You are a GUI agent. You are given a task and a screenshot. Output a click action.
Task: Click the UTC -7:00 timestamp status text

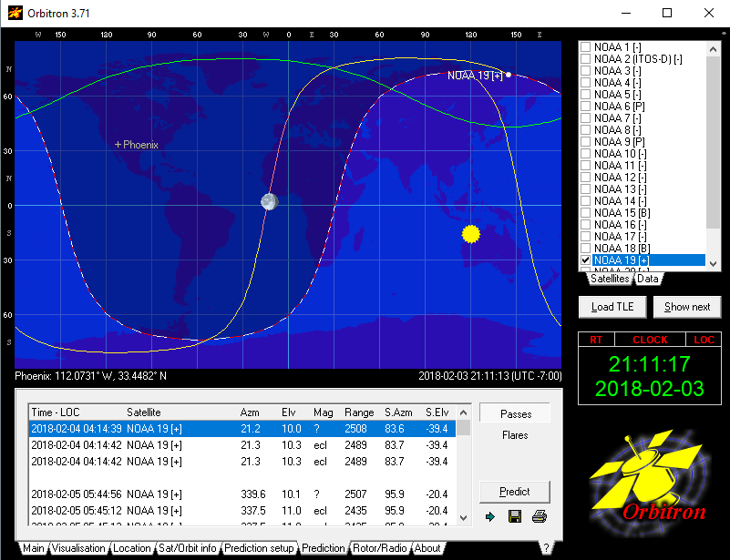click(489, 376)
